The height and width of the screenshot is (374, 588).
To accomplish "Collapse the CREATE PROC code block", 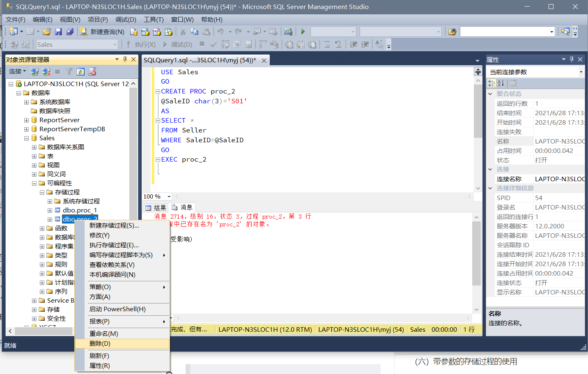I will [x=158, y=91].
